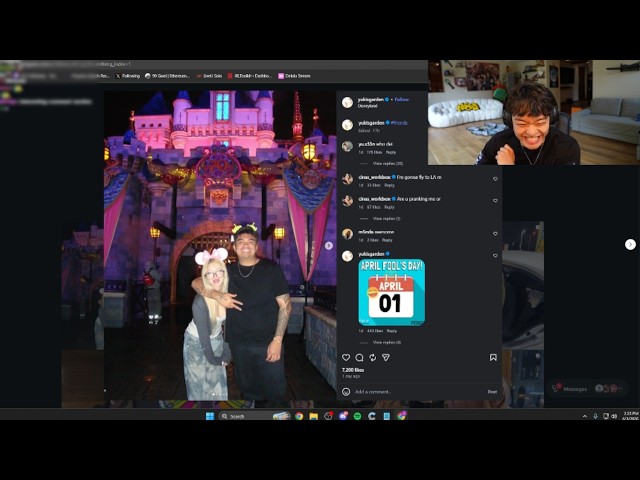Open comments via the speech bubble icon
This screenshot has width=640, height=480.
coord(359,358)
